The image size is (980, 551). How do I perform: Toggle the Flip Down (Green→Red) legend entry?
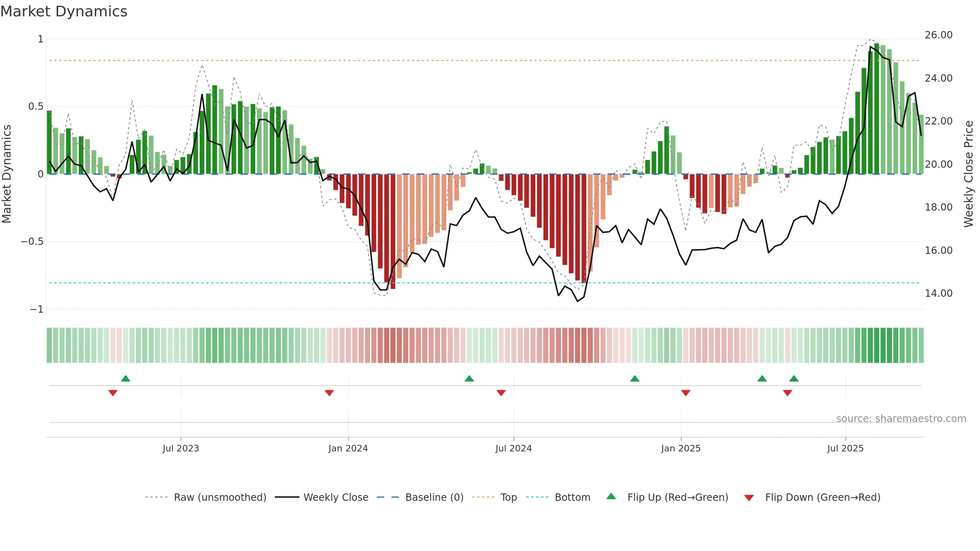click(812, 497)
